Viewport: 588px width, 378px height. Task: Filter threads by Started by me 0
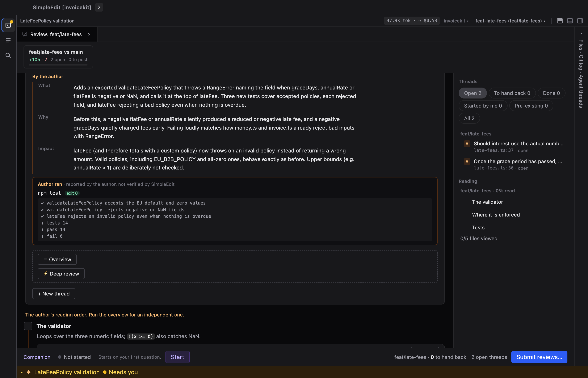[x=483, y=106]
